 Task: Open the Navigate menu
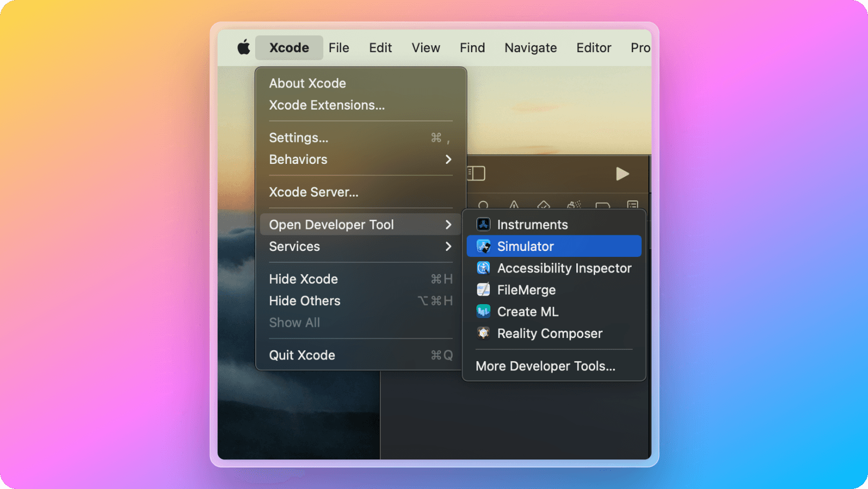[x=531, y=48]
